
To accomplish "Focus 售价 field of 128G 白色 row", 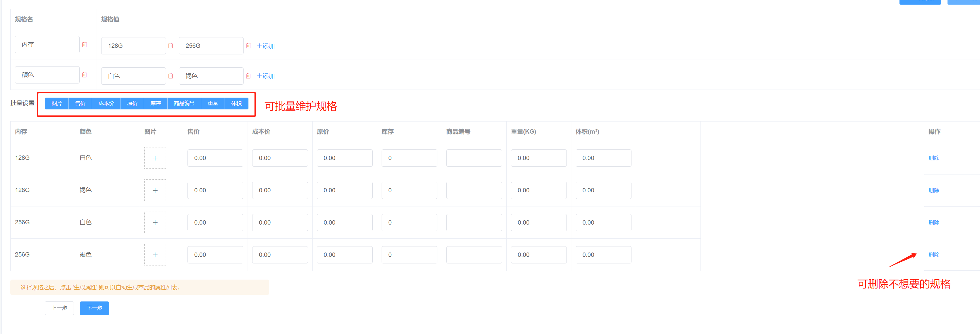I will pos(215,158).
